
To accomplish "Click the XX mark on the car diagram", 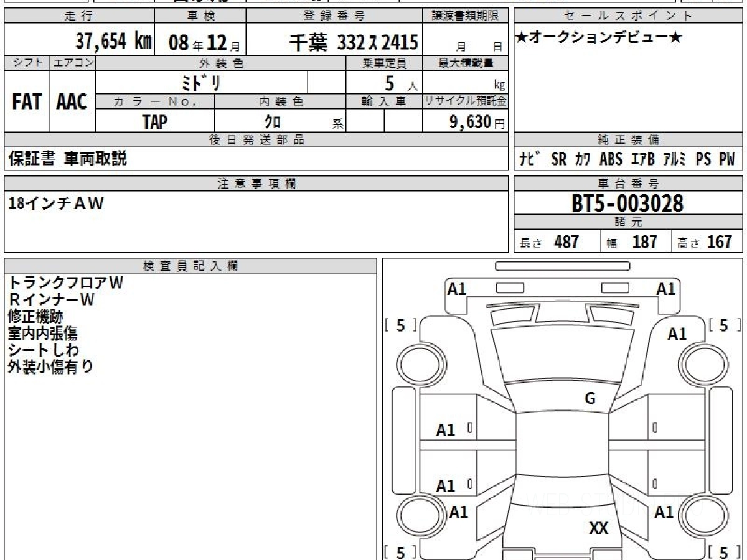I will point(598,529).
